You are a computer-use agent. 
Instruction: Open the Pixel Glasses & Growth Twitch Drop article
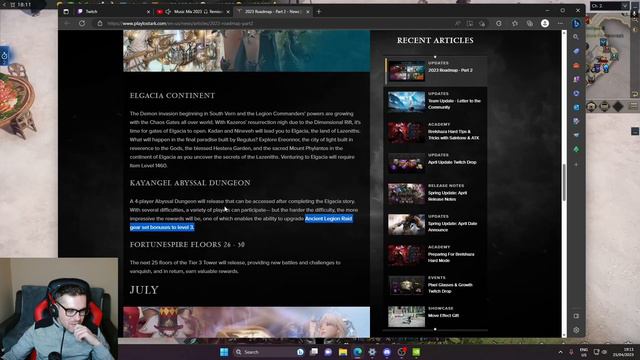tap(436, 285)
